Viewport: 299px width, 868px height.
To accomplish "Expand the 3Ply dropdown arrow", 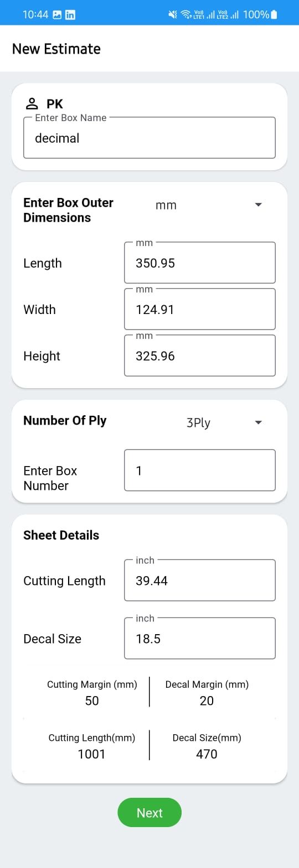I will click(x=258, y=422).
